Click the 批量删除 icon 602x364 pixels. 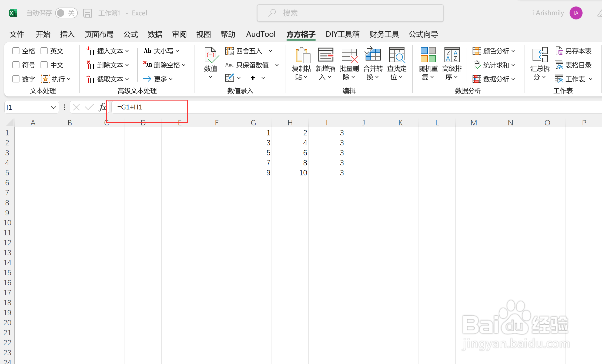(349, 55)
